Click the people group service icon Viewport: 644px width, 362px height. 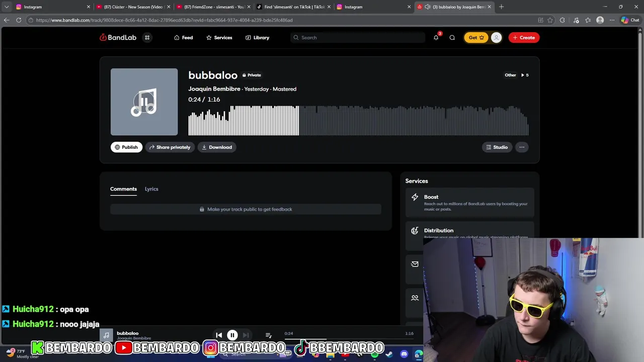point(415,298)
